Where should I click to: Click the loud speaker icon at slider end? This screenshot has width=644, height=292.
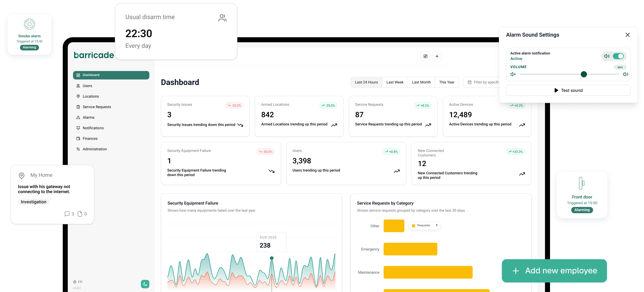pos(625,74)
